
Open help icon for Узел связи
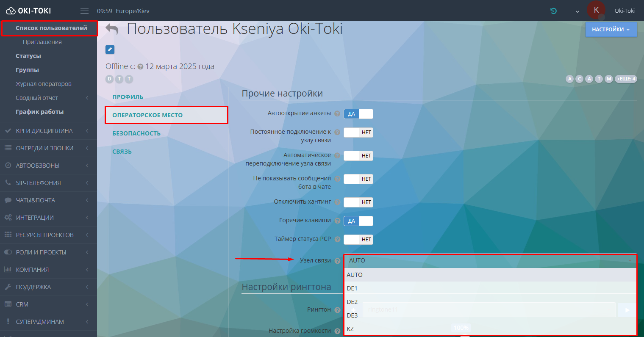[x=337, y=261]
